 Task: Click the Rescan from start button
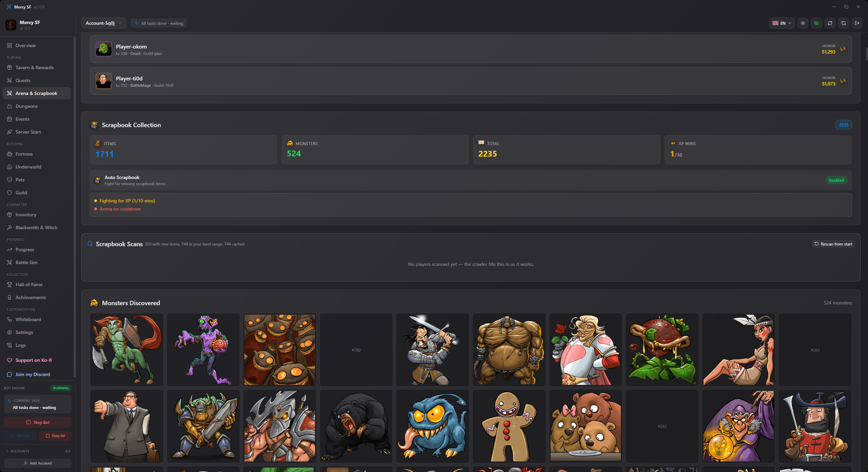click(x=833, y=244)
